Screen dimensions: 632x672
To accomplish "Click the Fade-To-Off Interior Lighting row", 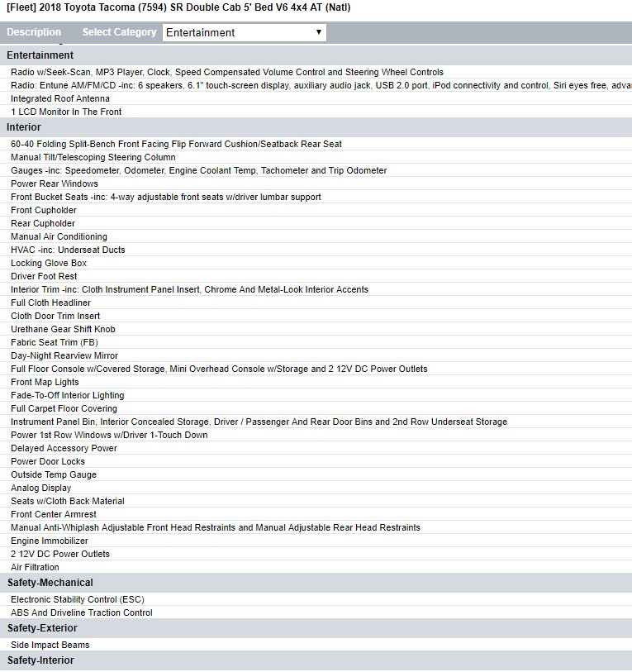I will click(x=316, y=396).
